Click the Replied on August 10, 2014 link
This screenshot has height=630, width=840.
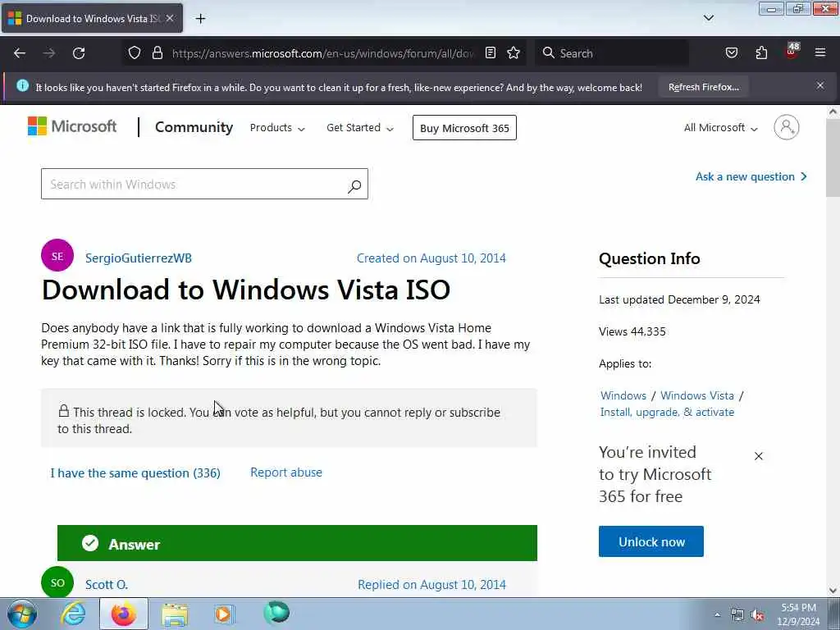(431, 584)
